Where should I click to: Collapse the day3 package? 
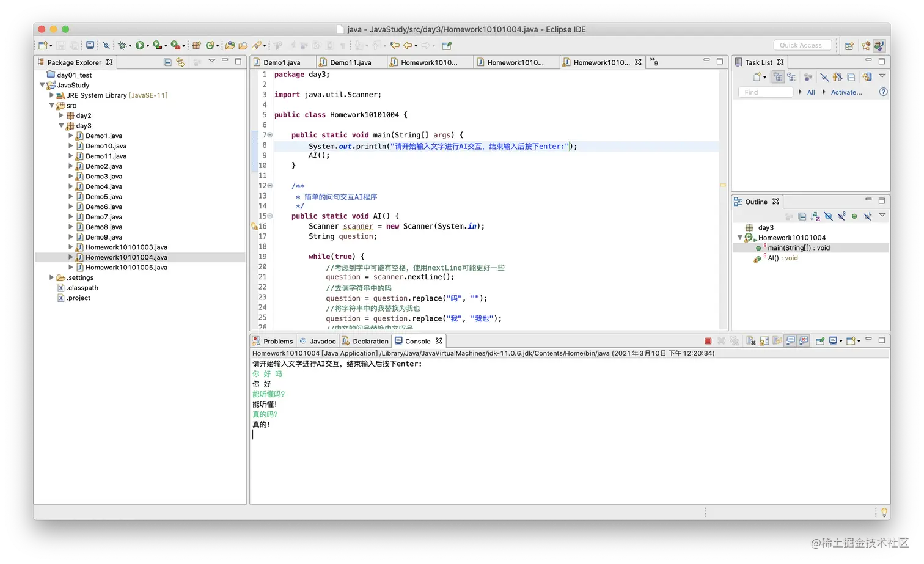click(61, 126)
